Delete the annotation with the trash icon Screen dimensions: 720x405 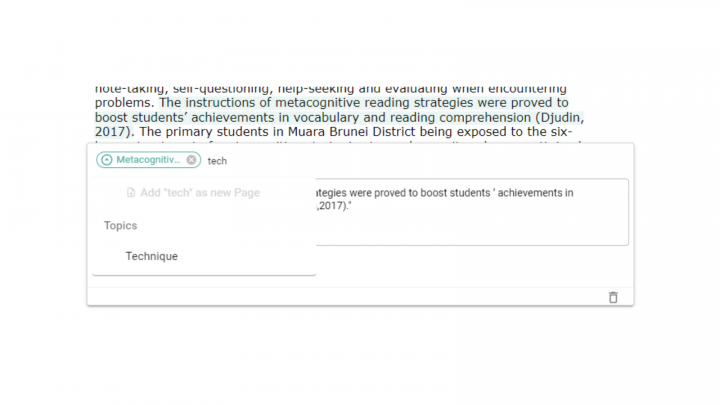coord(613,297)
